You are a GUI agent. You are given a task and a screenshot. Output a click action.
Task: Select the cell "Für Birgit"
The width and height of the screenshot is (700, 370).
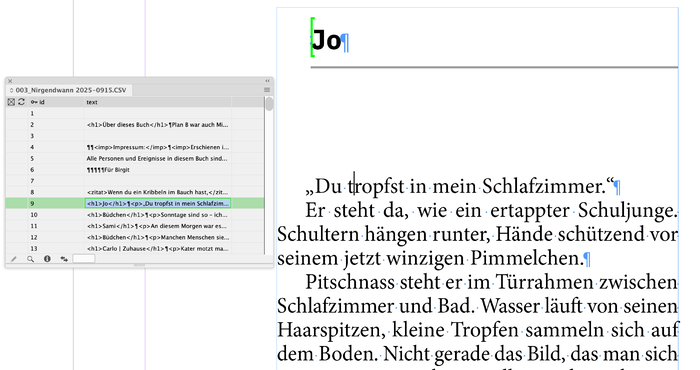pos(158,170)
